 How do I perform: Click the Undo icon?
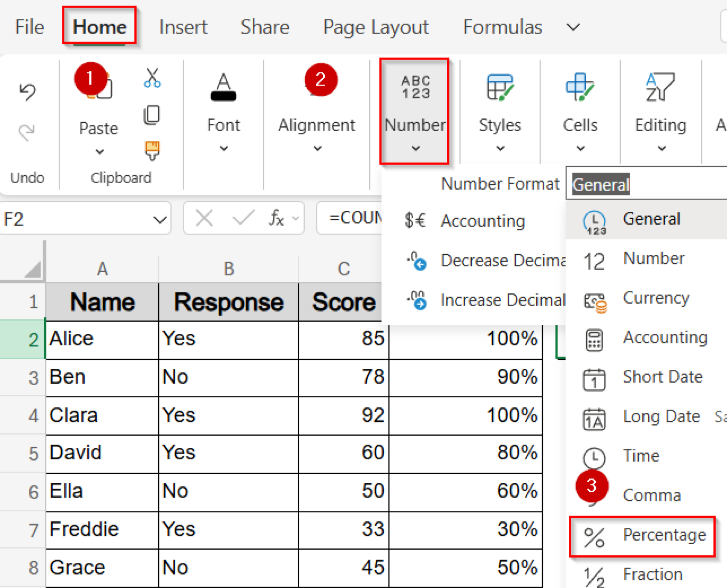click(27, 92)
